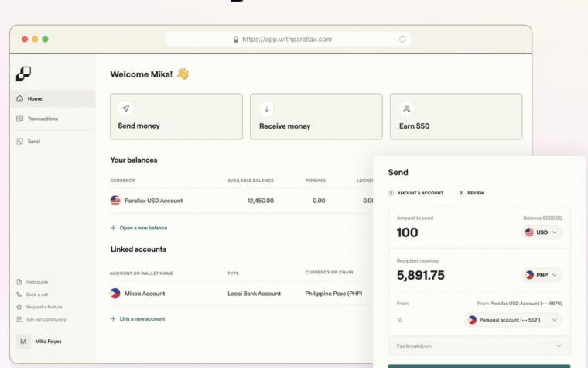Click the CURRENCY OR CHAIN column header
Image resolution: width=588 pixels, height=368 pixels.
(x=330, y=272)
